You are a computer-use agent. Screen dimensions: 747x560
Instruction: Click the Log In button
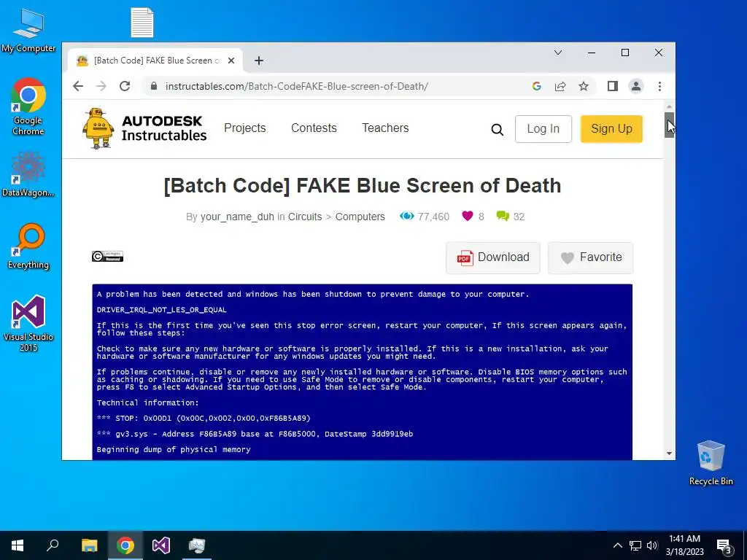543,128
